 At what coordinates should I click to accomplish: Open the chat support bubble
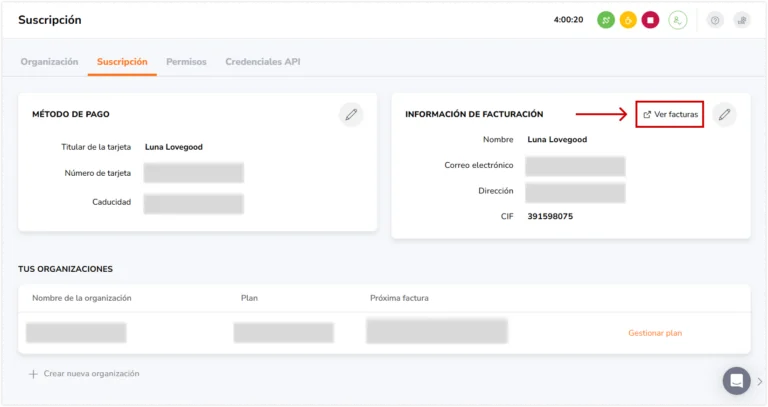tap(737, 381)
